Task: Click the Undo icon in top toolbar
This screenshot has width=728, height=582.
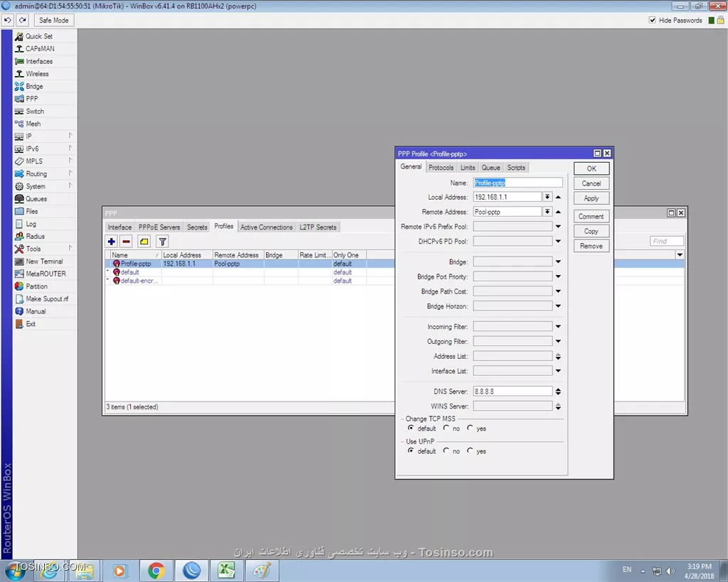Action: coord(8,21)
